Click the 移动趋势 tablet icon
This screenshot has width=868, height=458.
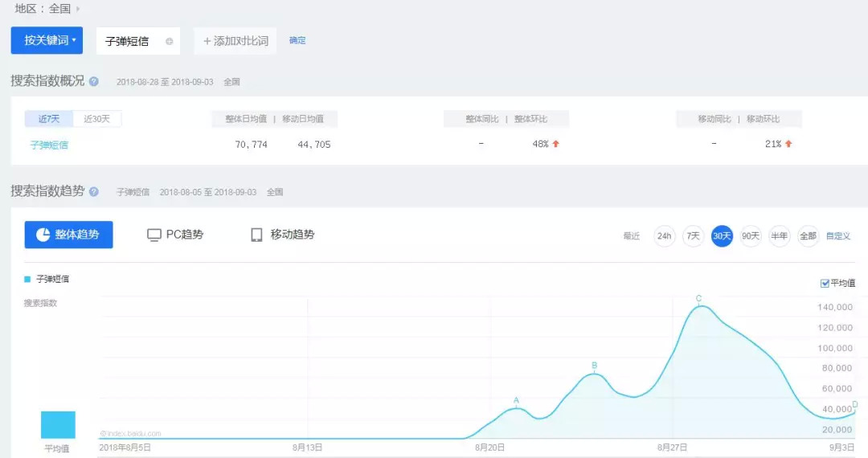[x=256, y=235]
